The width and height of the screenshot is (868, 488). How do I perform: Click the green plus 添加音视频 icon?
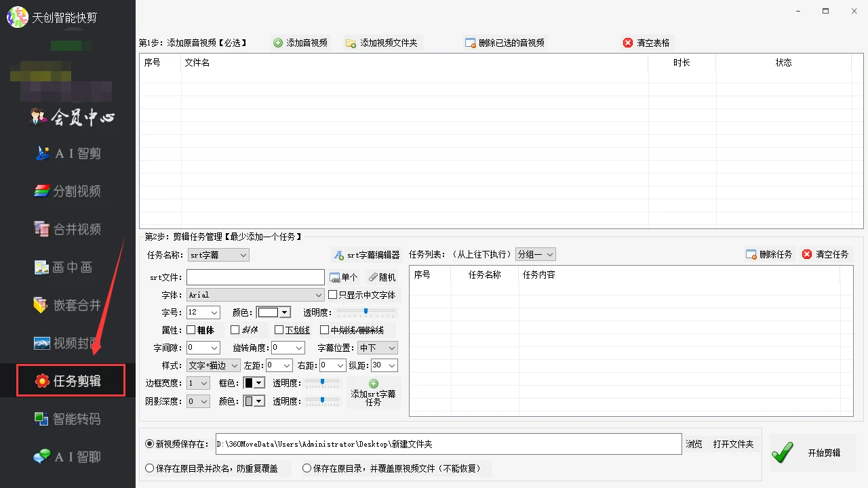[278, 43]
